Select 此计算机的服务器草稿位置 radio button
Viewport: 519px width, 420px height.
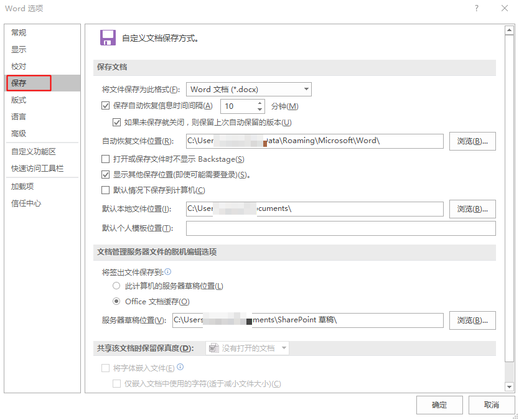coord(116,286)
